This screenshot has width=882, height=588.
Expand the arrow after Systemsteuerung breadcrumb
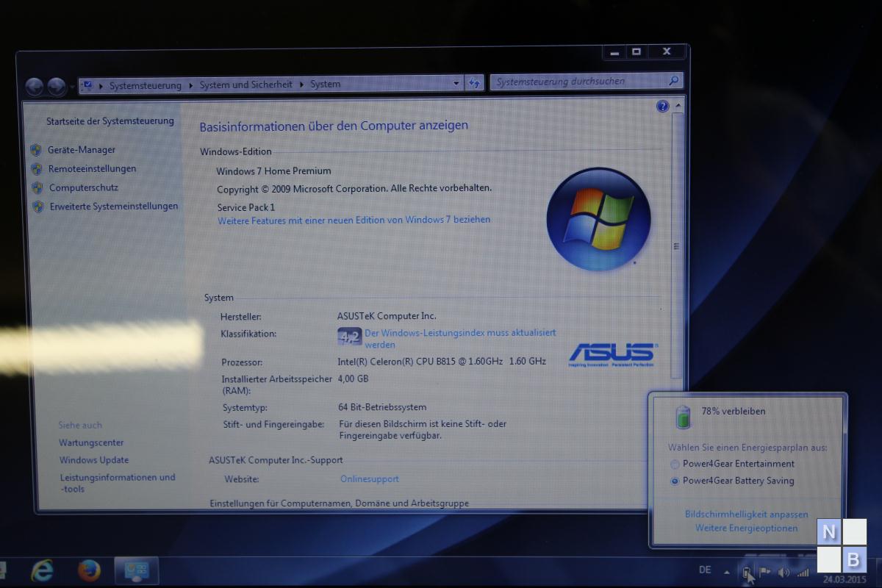click(x=191, y=85)
